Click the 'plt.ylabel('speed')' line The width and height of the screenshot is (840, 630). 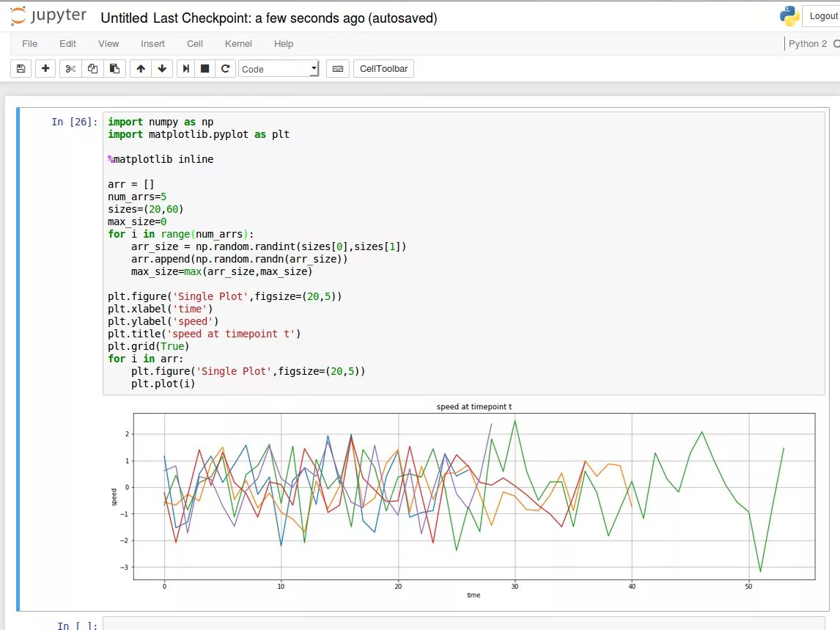(x=163, y=321)
